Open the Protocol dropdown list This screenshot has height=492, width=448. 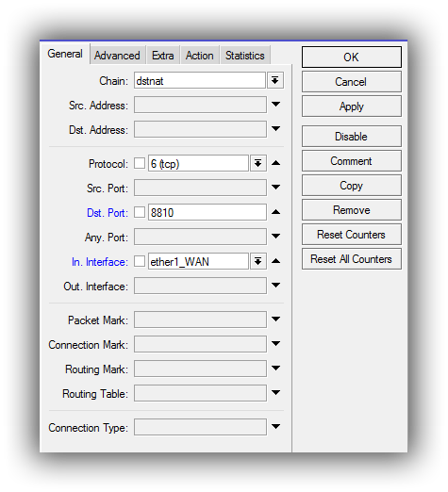(x=258, y=163)
